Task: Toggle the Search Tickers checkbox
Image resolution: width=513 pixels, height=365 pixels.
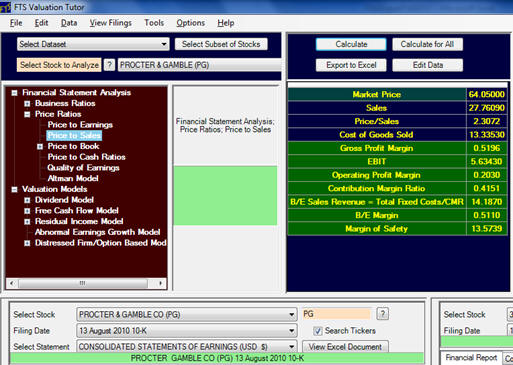Action: click(x=318, y=331)
